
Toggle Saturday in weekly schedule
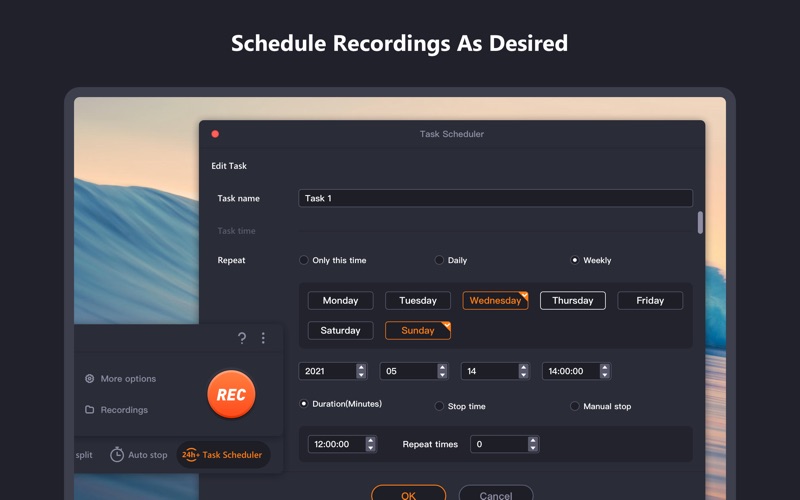(x=340, y=331)
